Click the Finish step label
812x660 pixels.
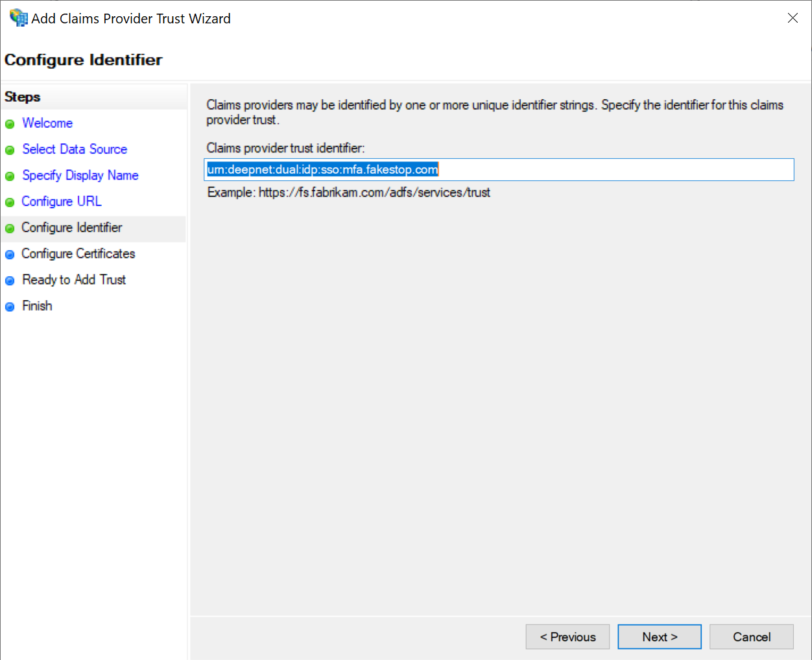click(x=37, y=306)
